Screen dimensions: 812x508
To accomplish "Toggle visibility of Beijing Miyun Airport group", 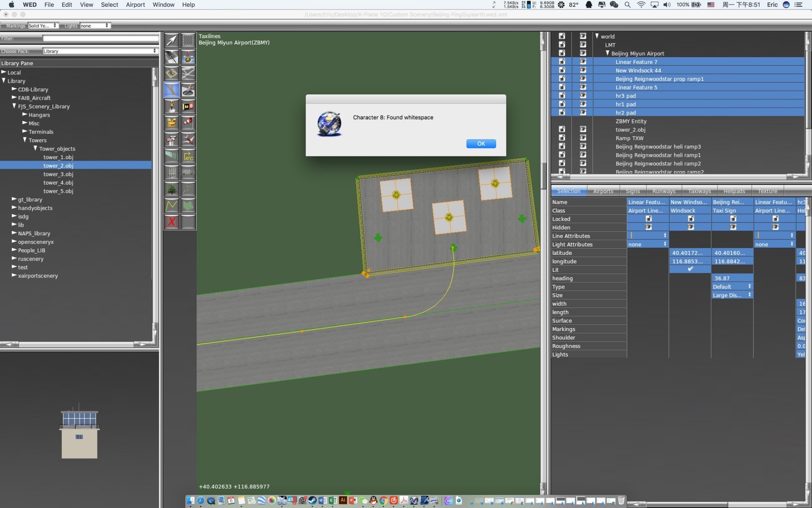I will pyautogui.click(x=583, y=53).
